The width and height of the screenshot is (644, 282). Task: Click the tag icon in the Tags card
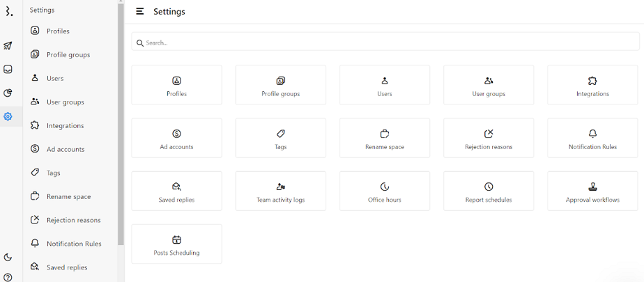click(x=280, y=134)
